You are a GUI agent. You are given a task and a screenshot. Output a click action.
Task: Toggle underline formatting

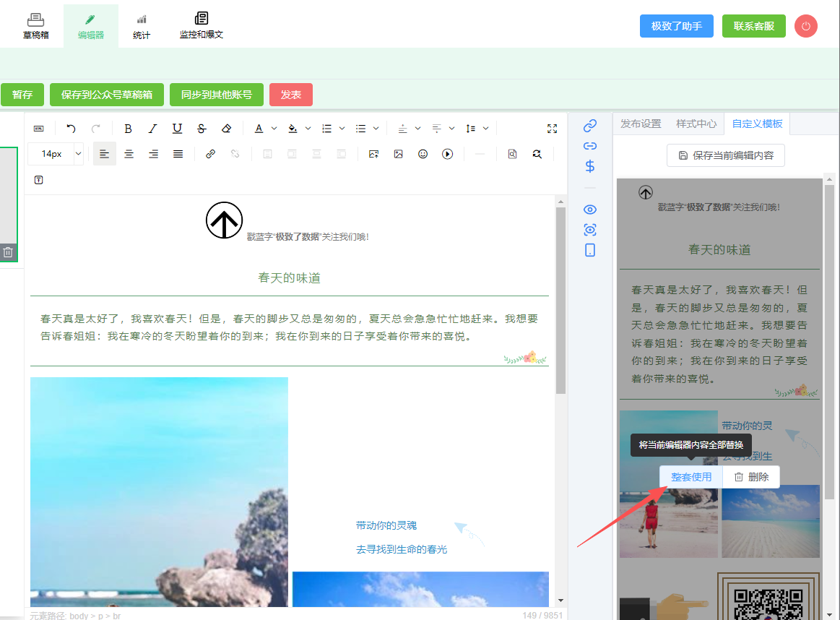[x=177, y=129]
